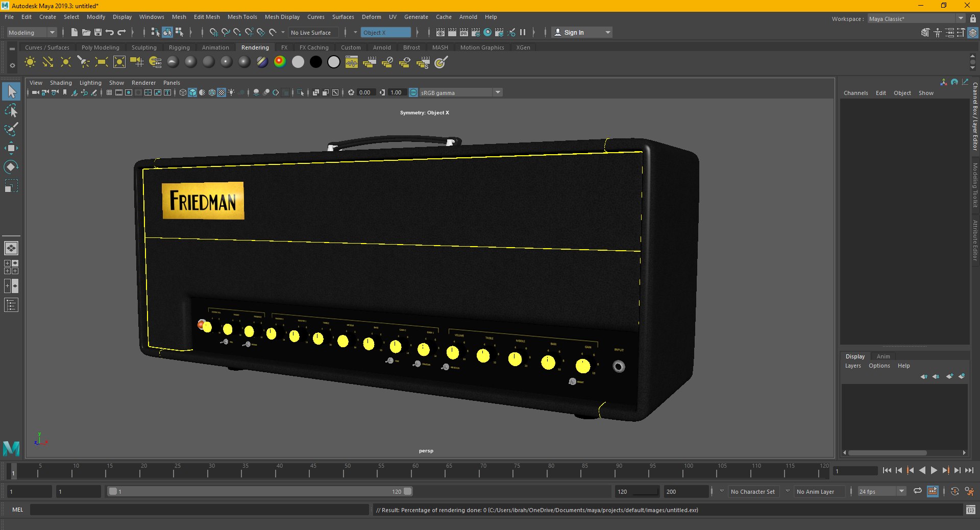Go to the start of playback range

(887, 470)
